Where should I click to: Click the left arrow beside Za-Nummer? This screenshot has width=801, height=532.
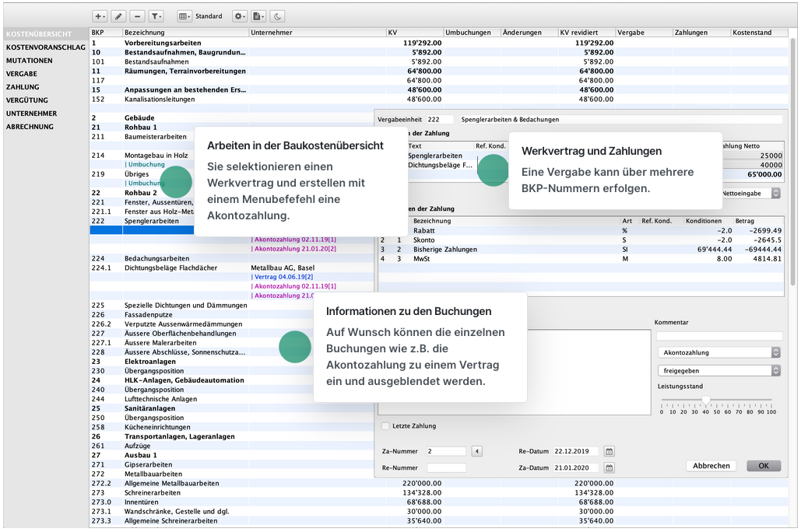(476, 451)
